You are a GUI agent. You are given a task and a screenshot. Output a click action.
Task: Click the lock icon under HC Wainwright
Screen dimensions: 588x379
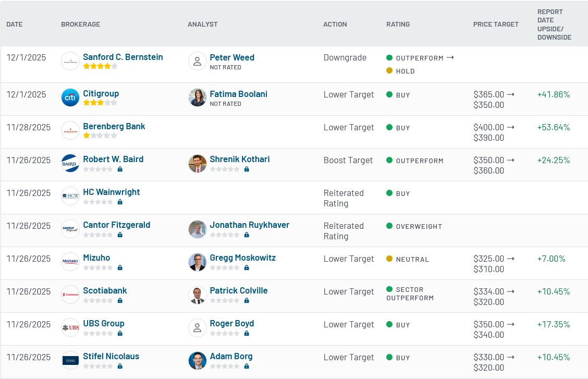tap(120, 202)
